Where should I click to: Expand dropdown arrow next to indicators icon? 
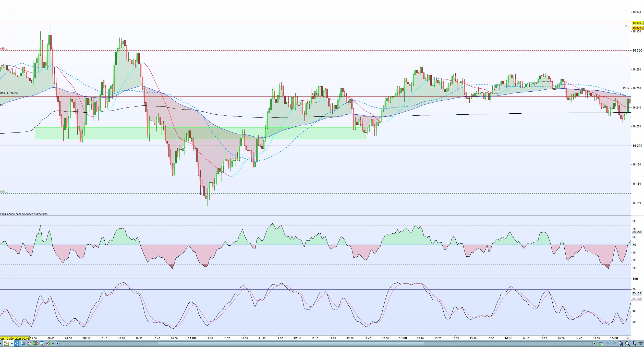[12, 343]
